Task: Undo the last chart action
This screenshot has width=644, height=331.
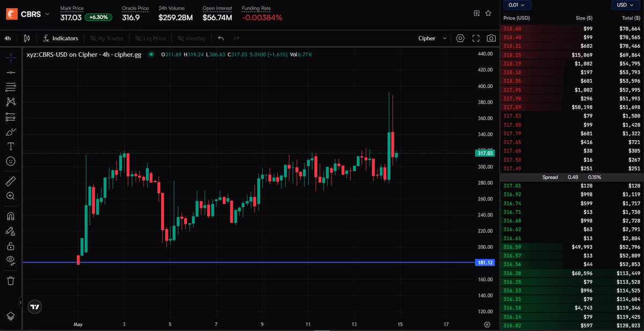Action: pyautogui.click(x=221, y=38)
